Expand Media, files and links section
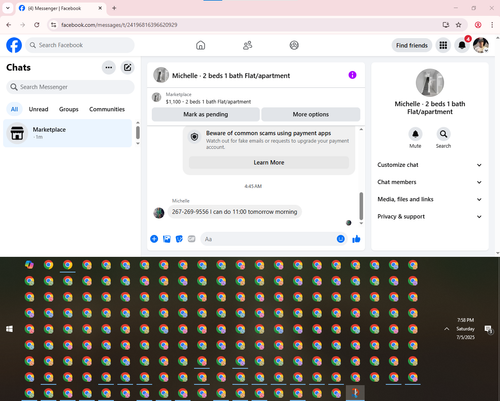This screenshot has width=500, height=401. (430, 199)
